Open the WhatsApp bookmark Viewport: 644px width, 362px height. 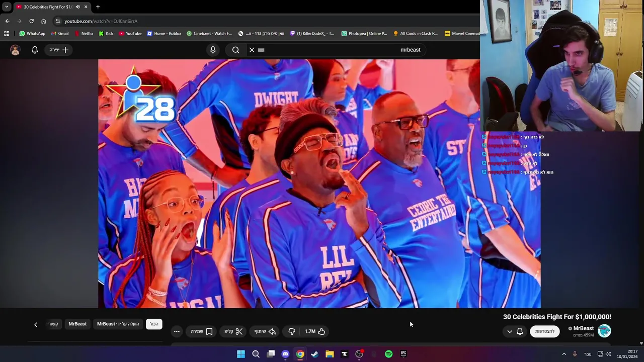(x=32, y=34)
